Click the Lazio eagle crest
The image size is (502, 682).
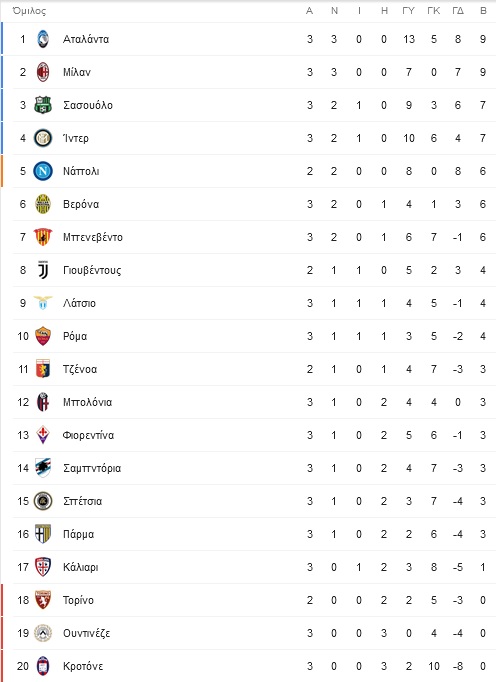click(43, 303)
